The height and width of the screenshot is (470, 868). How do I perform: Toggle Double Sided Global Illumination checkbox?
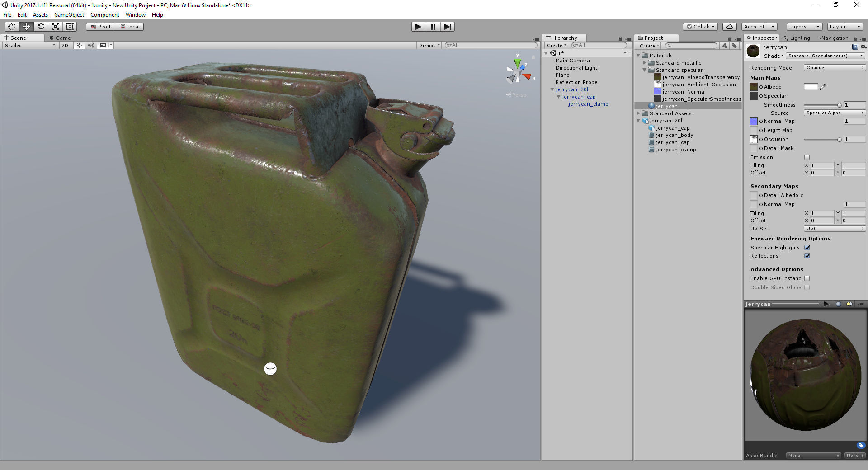(x=807, y=287)
